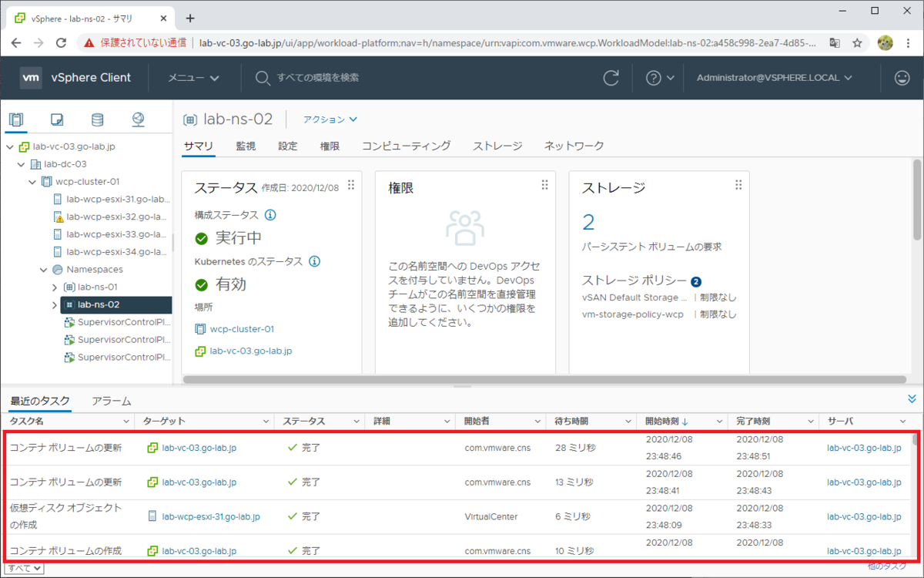Open the Storage inventory view
This screenshot has height=578, width=924.
[x=97, y=119]
